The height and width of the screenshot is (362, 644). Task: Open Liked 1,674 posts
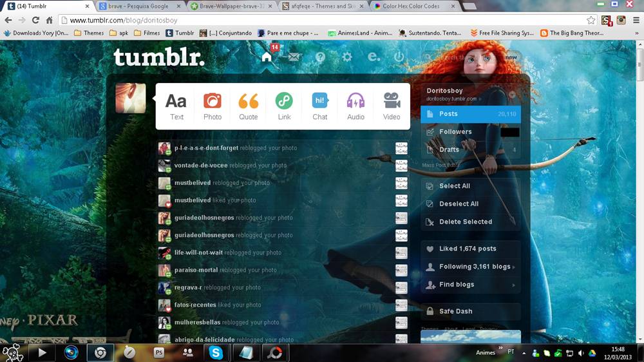[x=471, y=249]
